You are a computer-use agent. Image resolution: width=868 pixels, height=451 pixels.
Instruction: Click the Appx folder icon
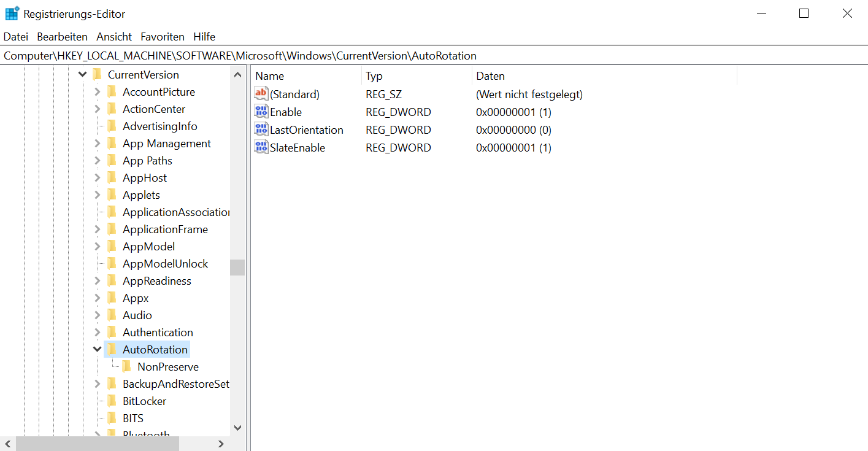click(112, 298)
